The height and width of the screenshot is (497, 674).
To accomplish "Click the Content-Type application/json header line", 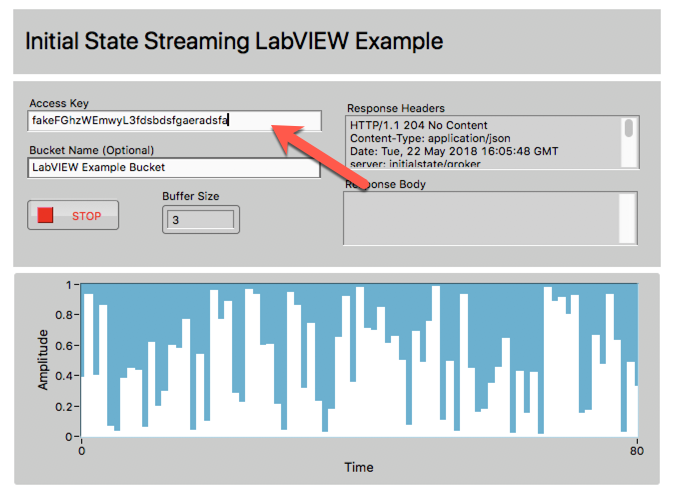I will (426, 136).
